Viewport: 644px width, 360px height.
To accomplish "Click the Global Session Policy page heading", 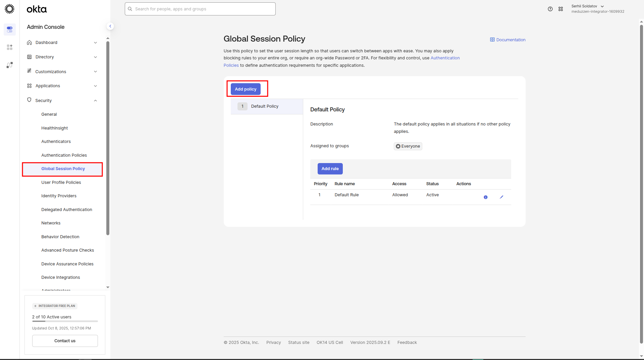I will point(264,39).
